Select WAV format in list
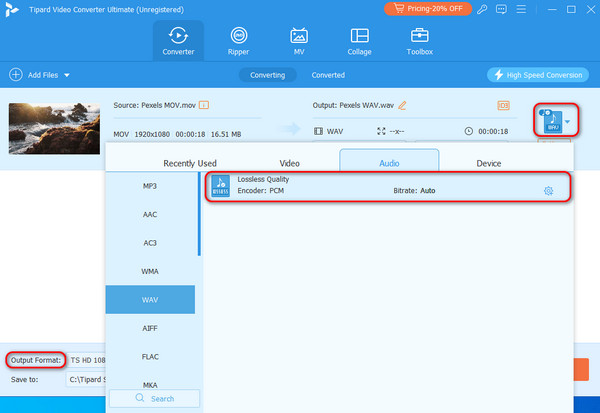600x413 pixels. 150,300
